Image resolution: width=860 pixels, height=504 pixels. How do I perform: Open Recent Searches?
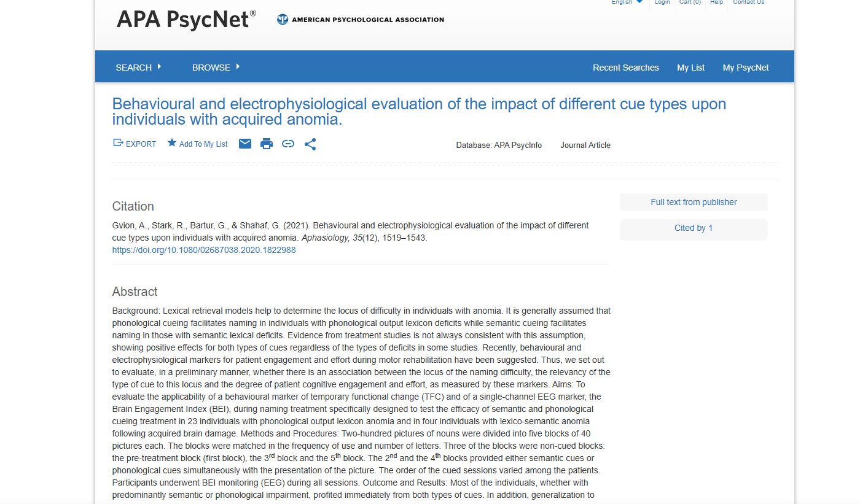point(626,68)
